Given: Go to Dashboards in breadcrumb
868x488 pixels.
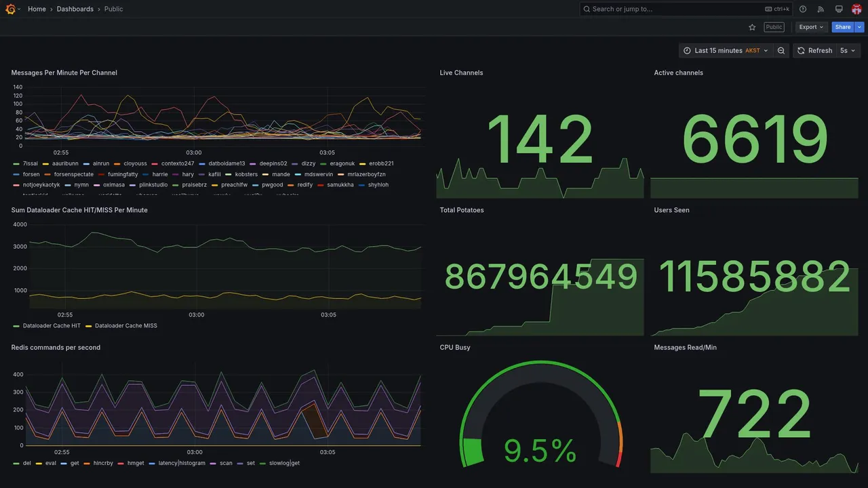Looking at the screenshot, I should 75,9.
